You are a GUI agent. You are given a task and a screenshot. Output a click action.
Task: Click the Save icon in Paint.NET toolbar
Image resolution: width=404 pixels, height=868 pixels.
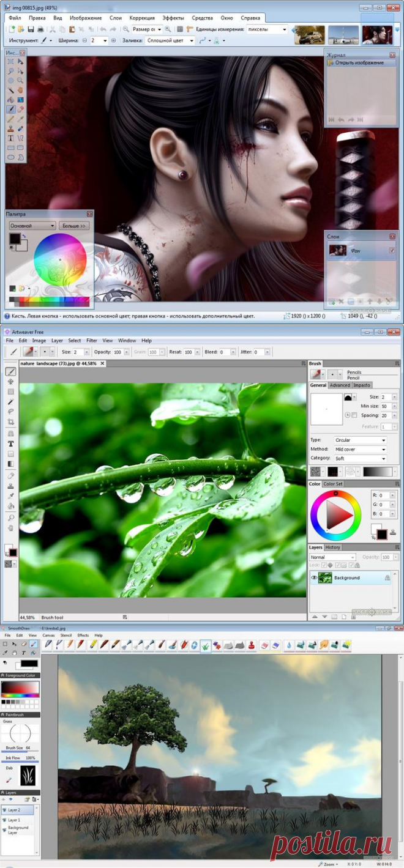click(31, 29)
